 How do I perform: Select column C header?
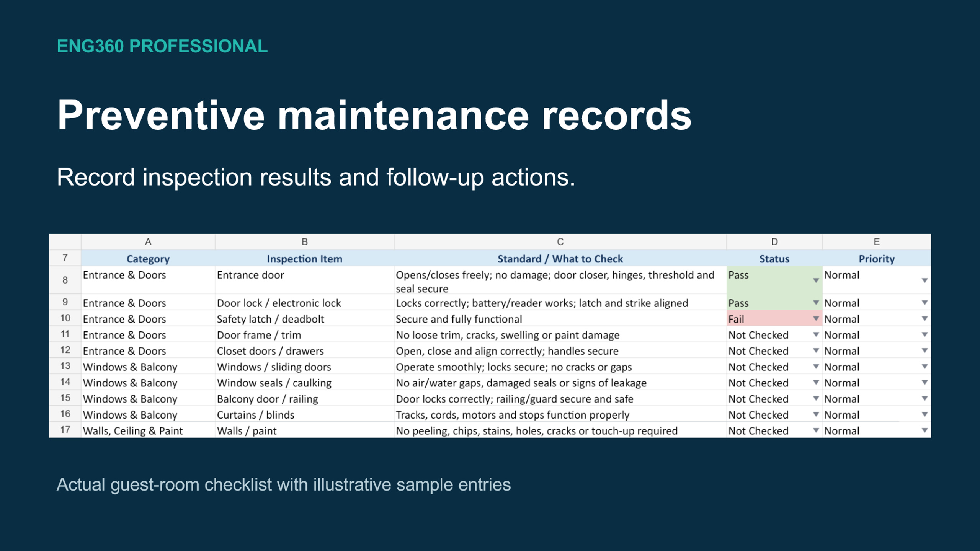(x=560, y=242)
